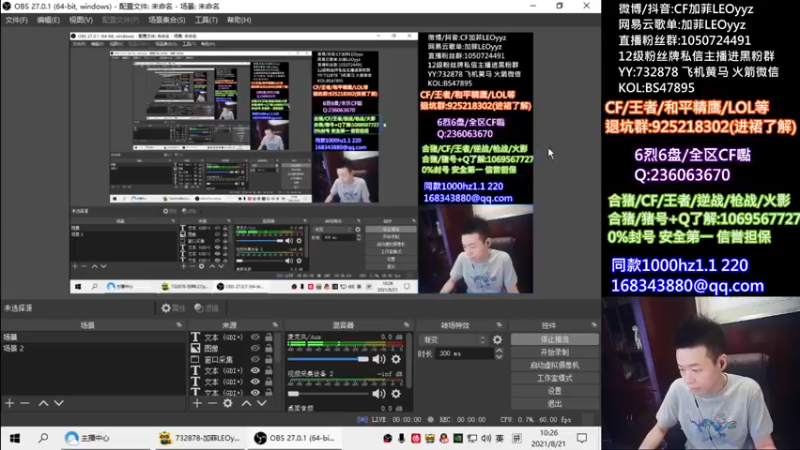Move the scene up with arrow

coord(43,403)
